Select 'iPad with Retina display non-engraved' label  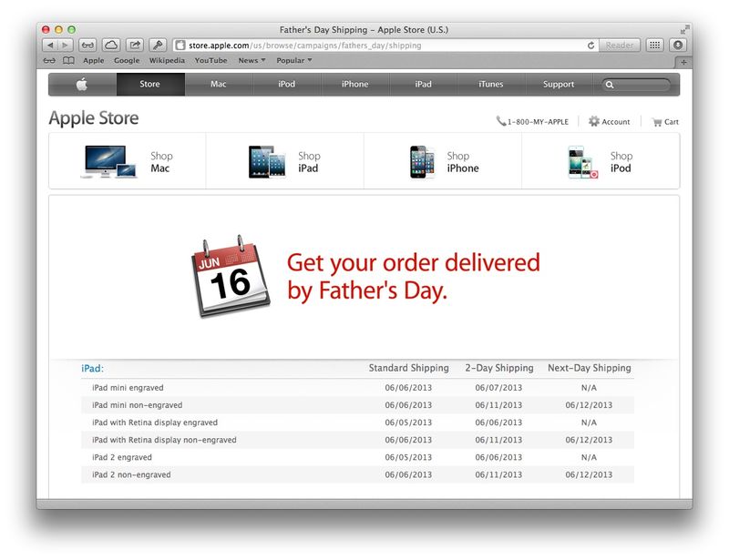pos(164,440)
